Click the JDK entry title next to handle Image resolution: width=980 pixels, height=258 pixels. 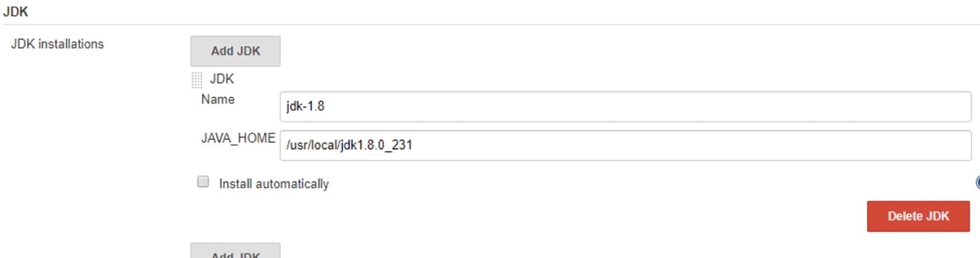222,79
